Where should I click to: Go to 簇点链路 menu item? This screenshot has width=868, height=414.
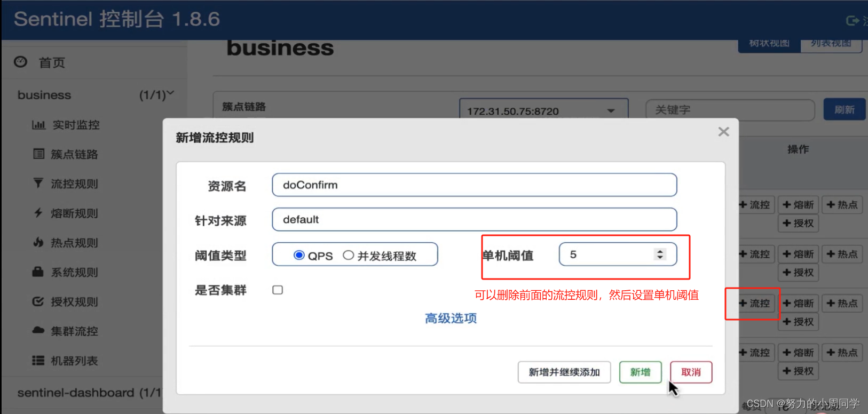pyautogui.click(x=74, y=154)
